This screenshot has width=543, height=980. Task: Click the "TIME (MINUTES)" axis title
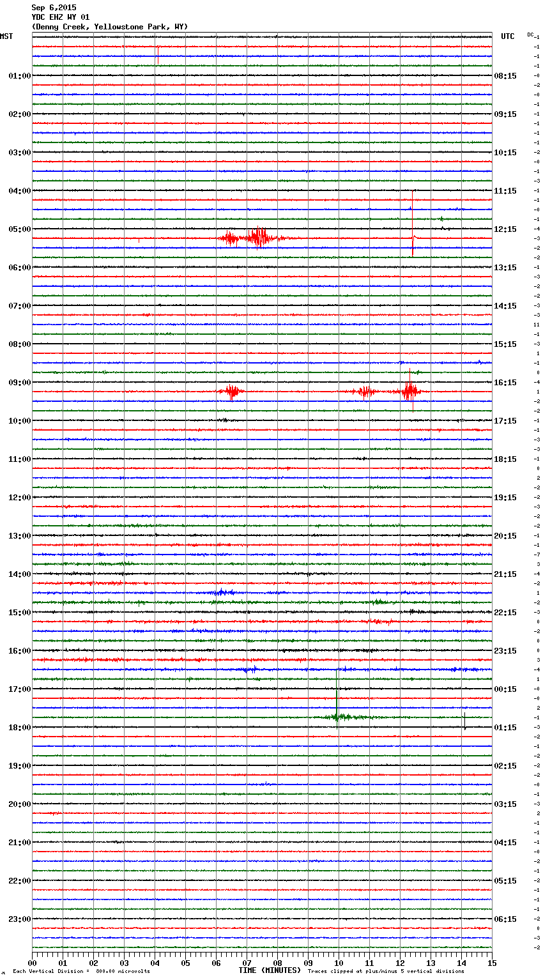pyautogui.click(x=270, y=970)
